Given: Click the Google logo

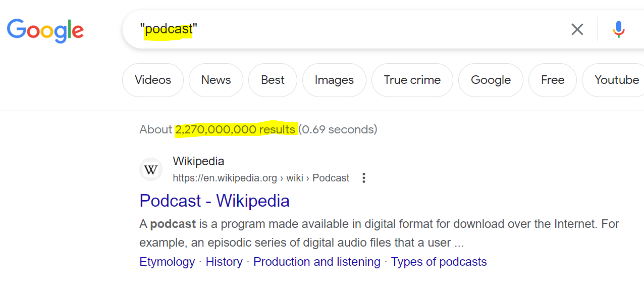Looking at the screenshot, I should 45,30.
